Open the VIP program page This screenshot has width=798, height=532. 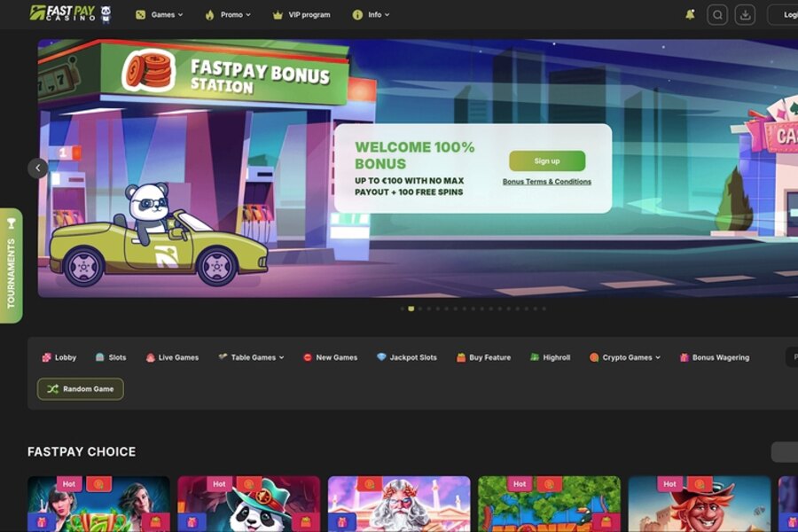click(x=301, y=15)
